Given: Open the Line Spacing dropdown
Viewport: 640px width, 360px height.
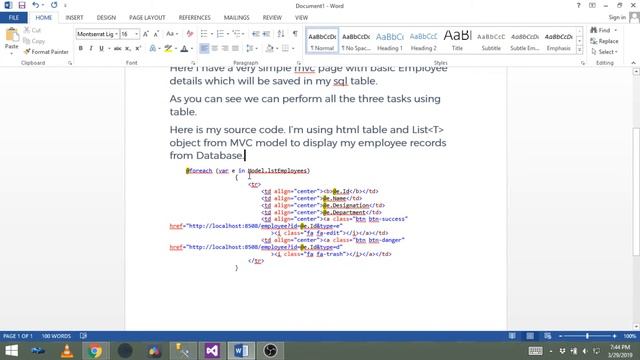Looking at the screenshot, I should tap(257, 49).
